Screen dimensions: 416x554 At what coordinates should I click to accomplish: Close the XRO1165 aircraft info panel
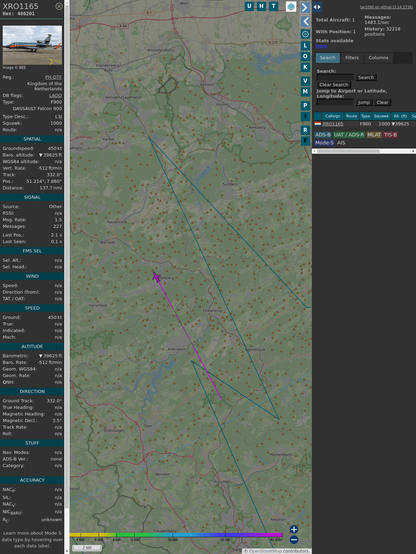click(59, 6)
